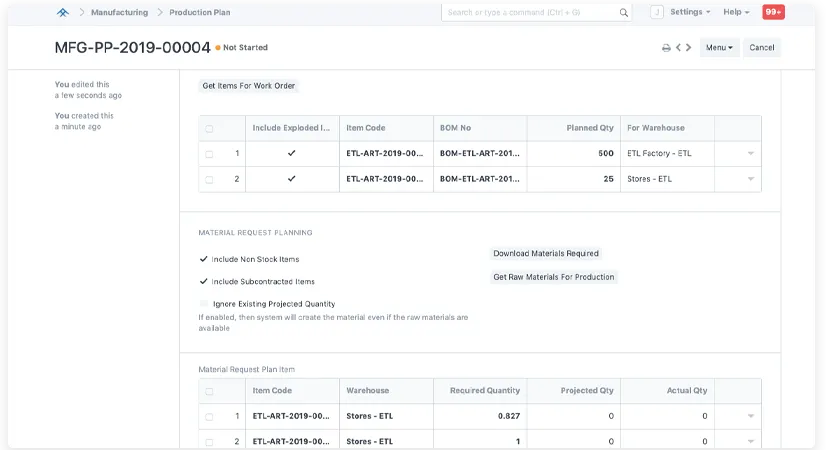Enable Ignore Existing Projected Quantity

(x=205, y=304)
